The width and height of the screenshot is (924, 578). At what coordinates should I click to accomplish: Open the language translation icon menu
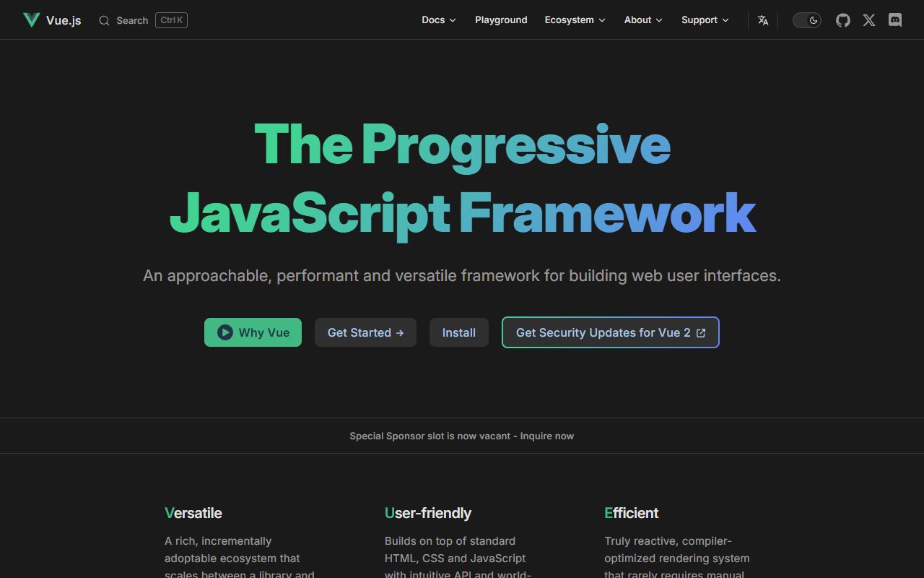click(x=763, y=20)
